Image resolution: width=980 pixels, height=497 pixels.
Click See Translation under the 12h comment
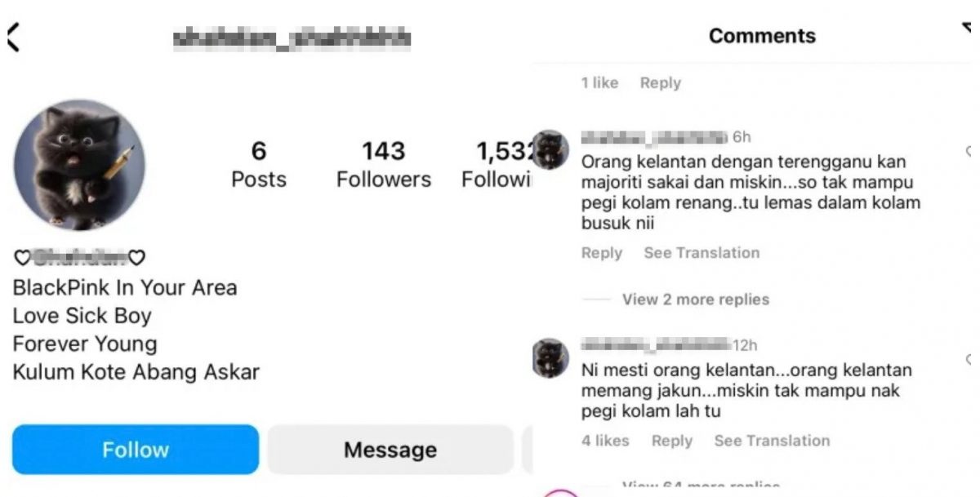(x=772, y=441)
